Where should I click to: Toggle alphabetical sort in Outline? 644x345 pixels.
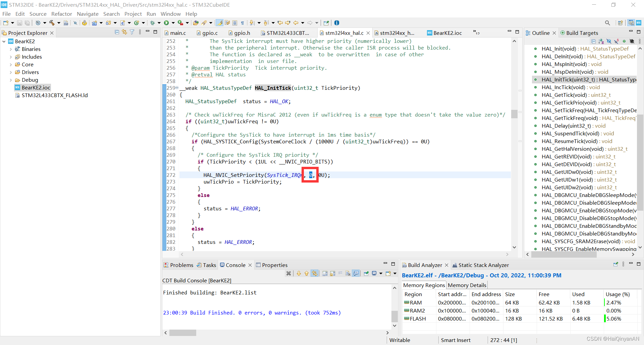(601, 41)
